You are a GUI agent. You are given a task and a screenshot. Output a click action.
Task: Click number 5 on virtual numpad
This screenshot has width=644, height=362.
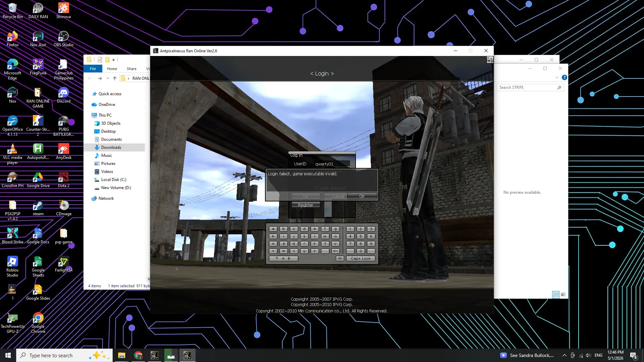pos(361,236)
